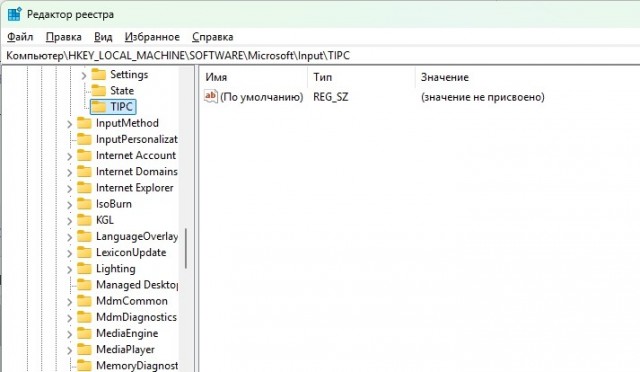Expand the Settings key
This screenshot has height=372, width=640.
(x=84, y=75)
